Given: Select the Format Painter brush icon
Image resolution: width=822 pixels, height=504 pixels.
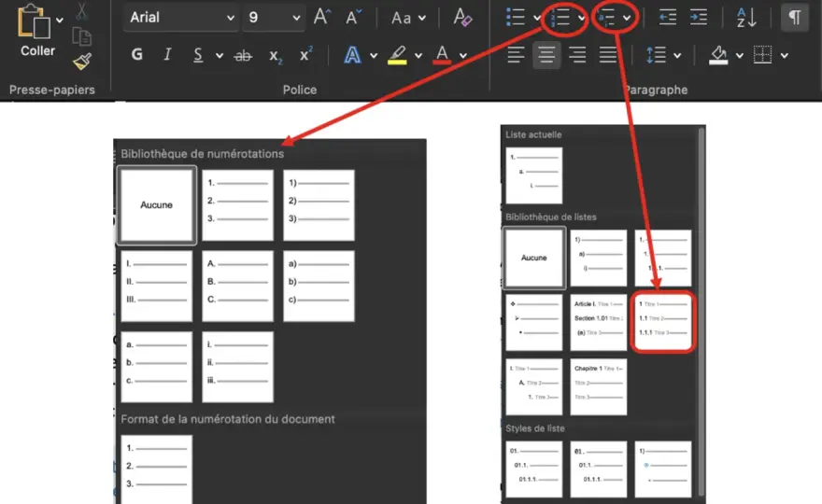Looking at the screenshot, I should pyautogui.click(x=82, y=62).
